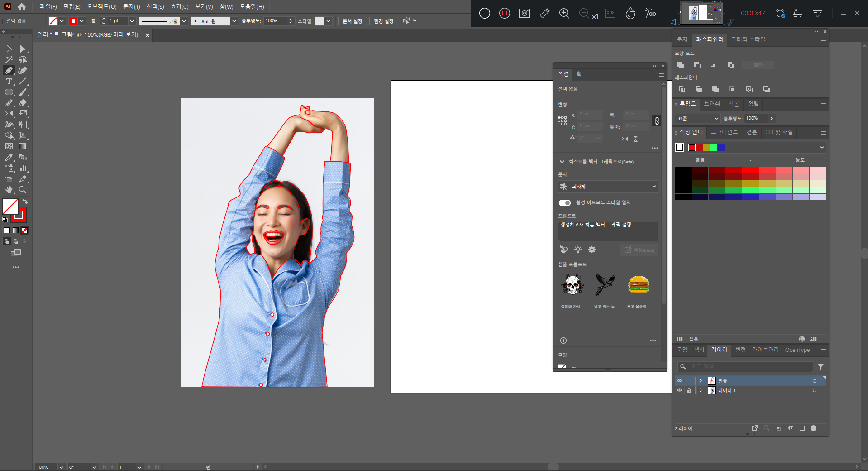Pick the green swatch in color guide
Image resolution: width=868 pixels, height=471 pixels.
coord(714,148)
